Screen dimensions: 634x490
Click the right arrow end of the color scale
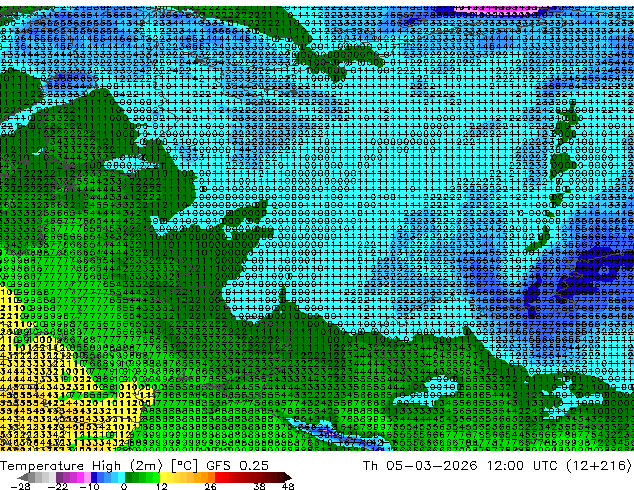click(288, 477)
